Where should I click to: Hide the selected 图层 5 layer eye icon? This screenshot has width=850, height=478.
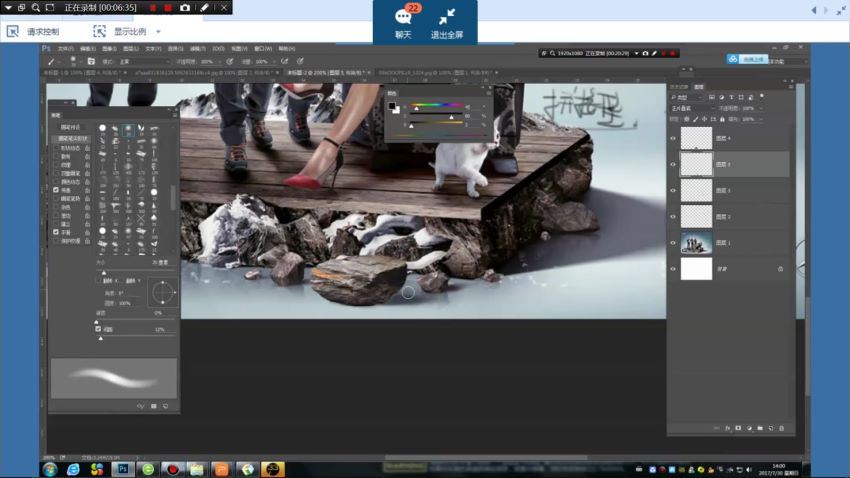[673, 165]
